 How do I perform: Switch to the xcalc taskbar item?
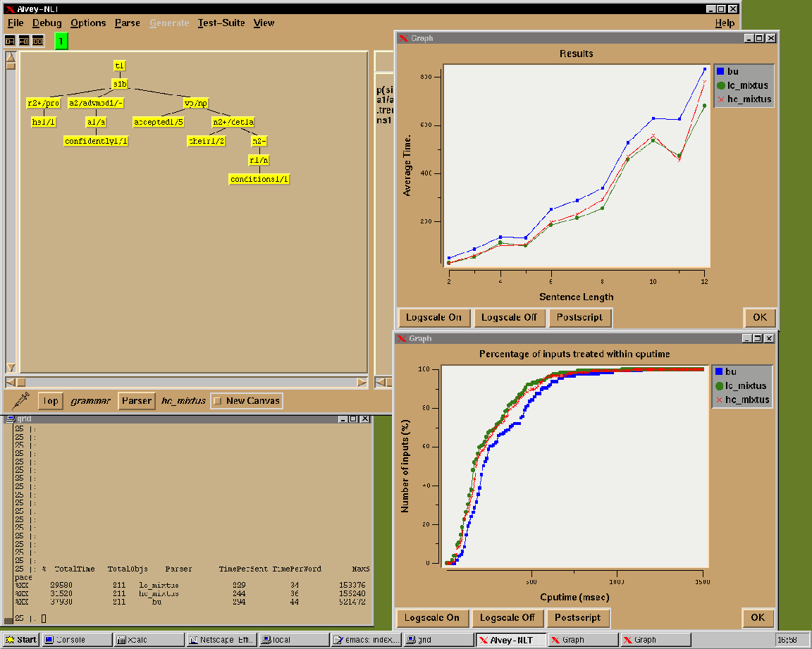tap(148, 640)
